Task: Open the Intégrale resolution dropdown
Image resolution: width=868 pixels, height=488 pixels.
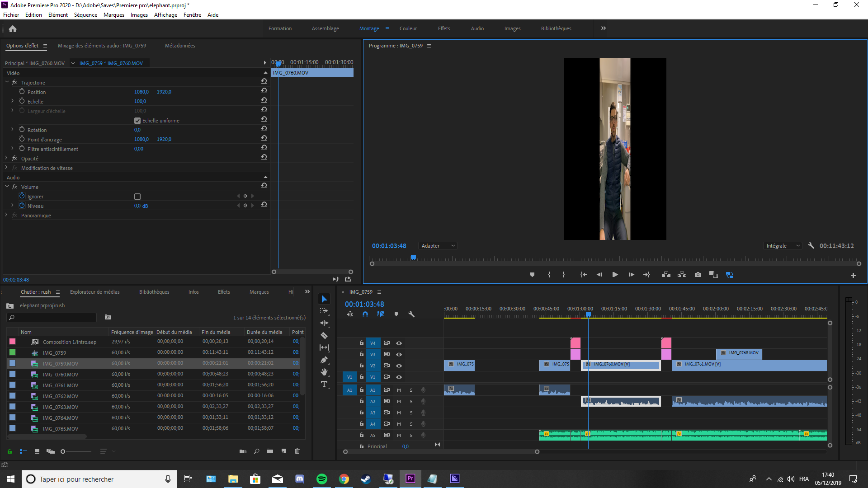Action: point(783,246)
